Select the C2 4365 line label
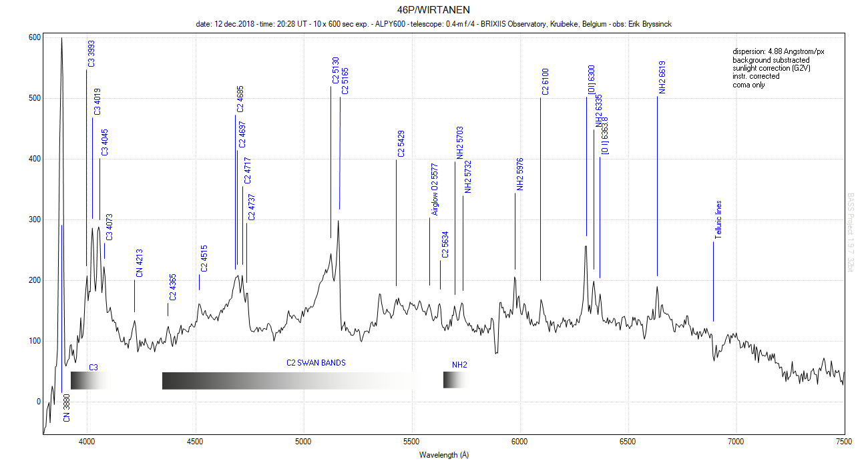This screenshot has width=868, height=467. [x=173, y=287]
